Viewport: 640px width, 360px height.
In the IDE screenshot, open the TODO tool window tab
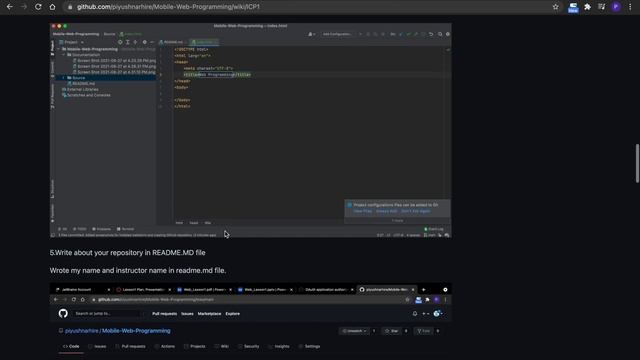[x=80, y=229]
